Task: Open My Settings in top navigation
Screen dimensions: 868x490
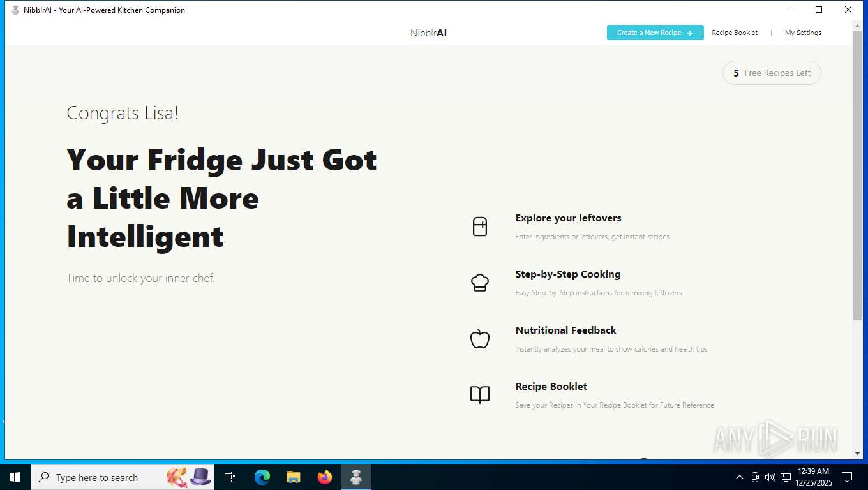Action: (803, 33)
